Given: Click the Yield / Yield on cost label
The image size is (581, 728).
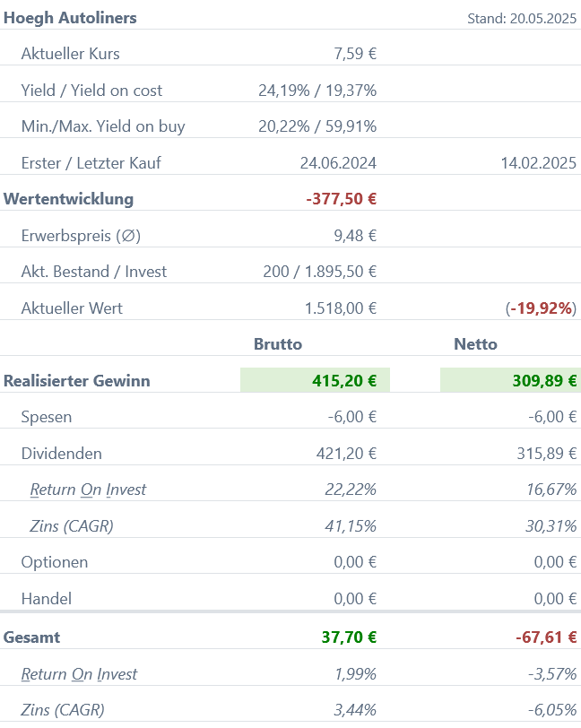Looking at the screenshot, I should click(91, 90).
